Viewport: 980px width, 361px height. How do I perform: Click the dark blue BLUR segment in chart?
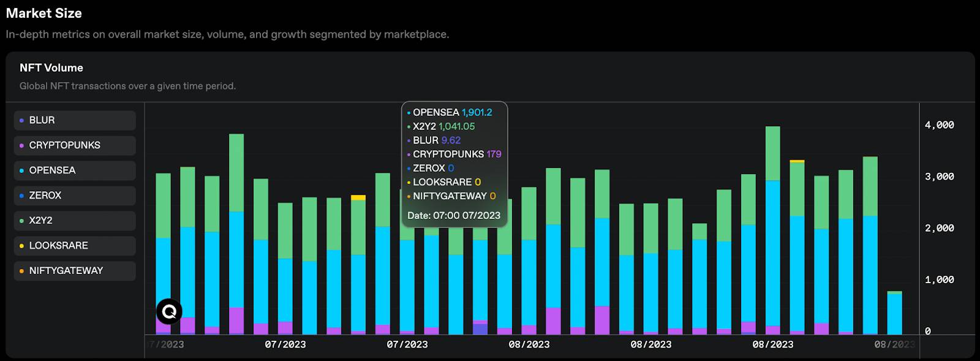(480, 329)
